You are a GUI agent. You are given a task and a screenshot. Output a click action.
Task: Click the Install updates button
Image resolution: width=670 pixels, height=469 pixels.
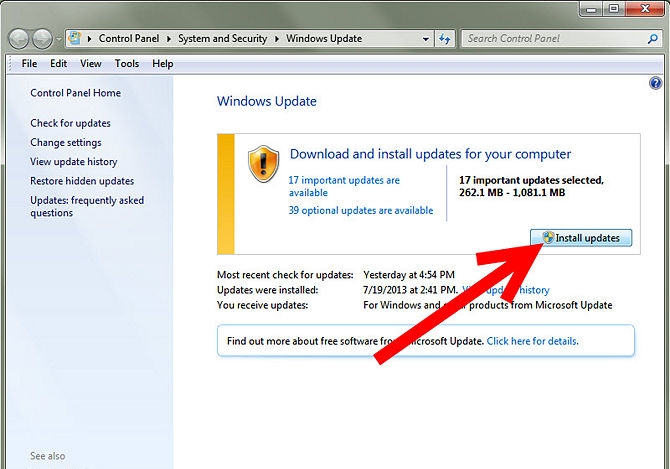point(581,238)
